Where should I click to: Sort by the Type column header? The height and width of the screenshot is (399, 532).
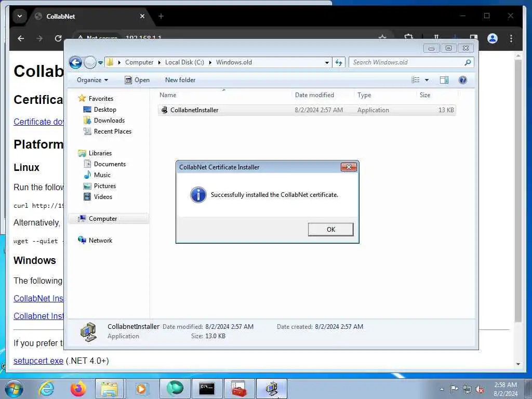tap(364, 96)
